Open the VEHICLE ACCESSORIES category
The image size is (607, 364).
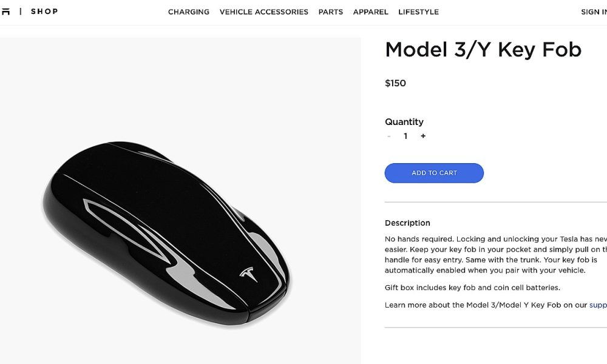(264, 12)
